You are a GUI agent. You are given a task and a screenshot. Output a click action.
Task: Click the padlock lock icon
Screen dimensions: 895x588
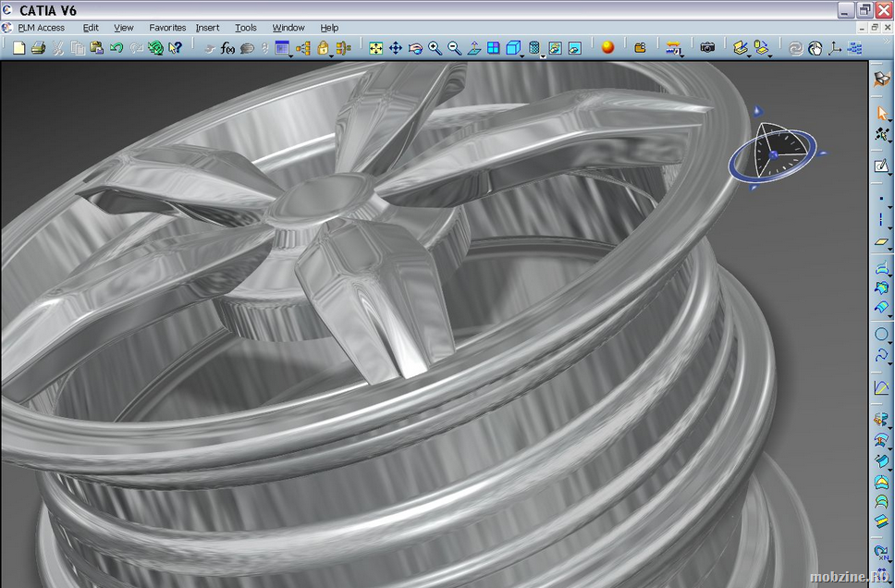click(323, 48)
